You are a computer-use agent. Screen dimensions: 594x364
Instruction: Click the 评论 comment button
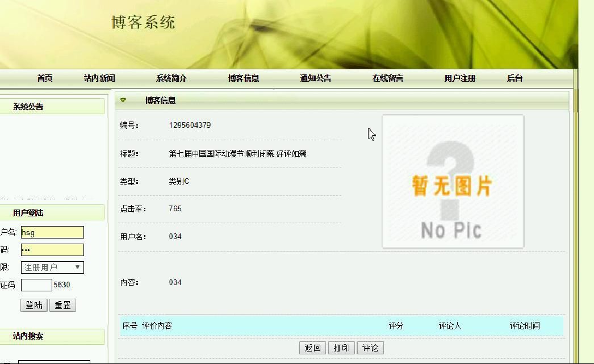point(370,348)
